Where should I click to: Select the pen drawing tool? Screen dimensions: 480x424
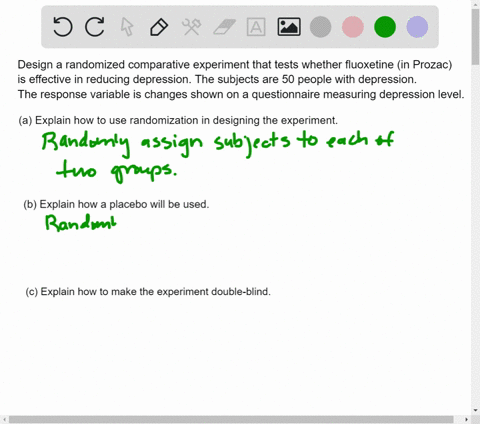coord(159,27)
